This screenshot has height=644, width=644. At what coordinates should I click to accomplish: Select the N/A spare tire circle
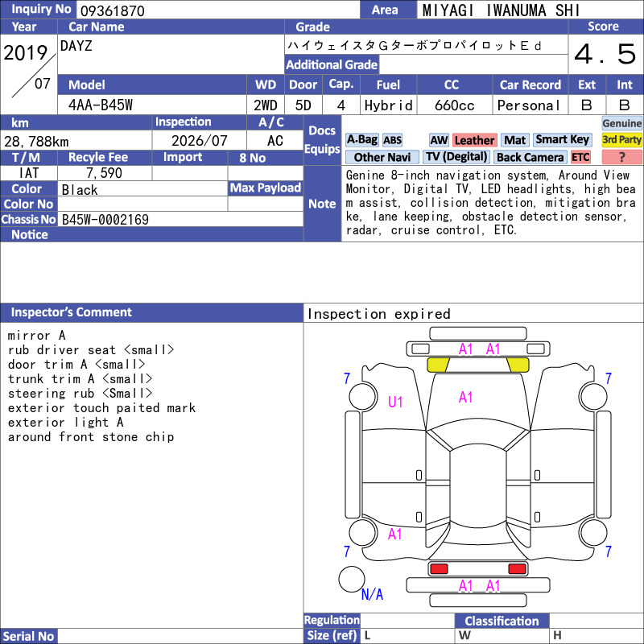click(352, 579)
